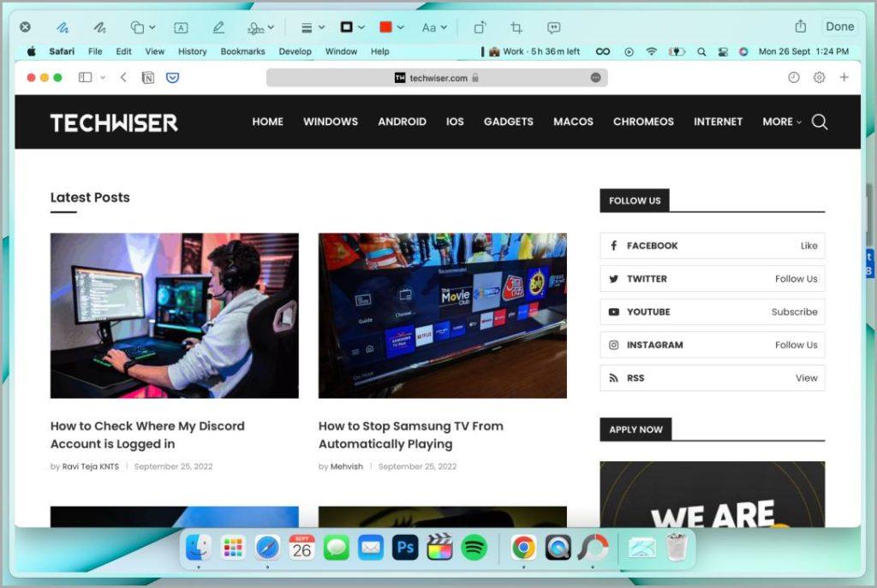
Task: Select the Draw freehand tool
Action: 99,27
